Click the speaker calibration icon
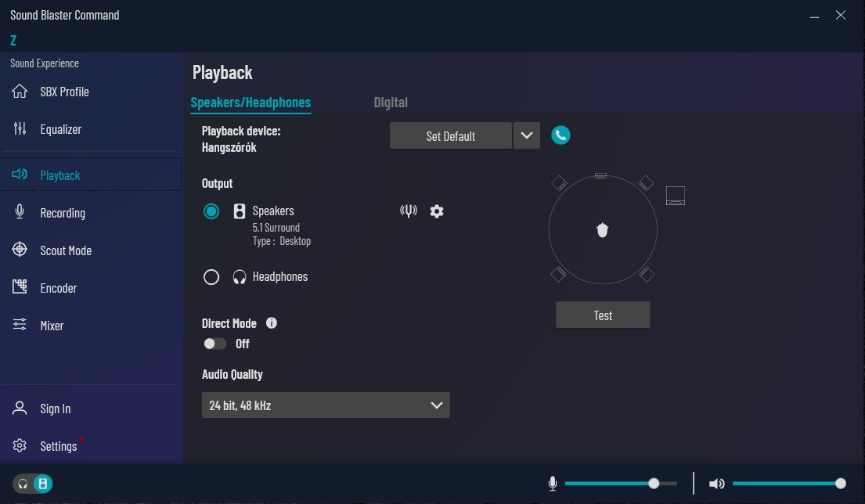Viewport: 865px width, 504px height. [x=408, y=211]
